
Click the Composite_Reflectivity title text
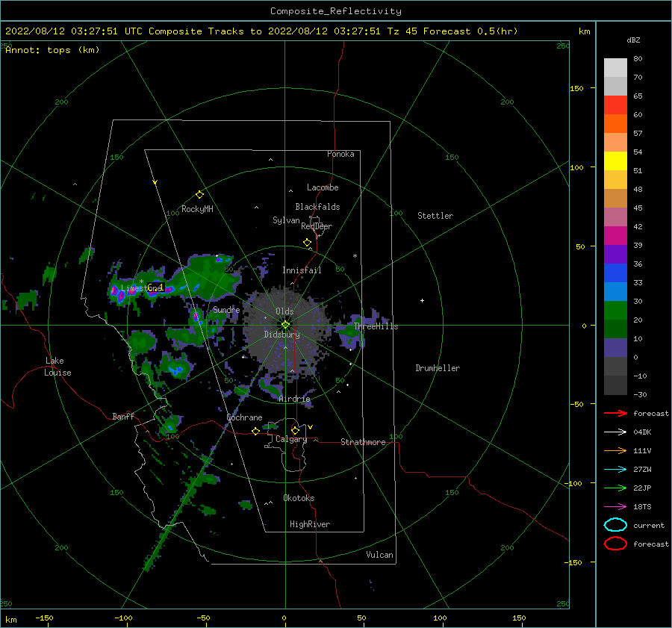coord(336,11)
